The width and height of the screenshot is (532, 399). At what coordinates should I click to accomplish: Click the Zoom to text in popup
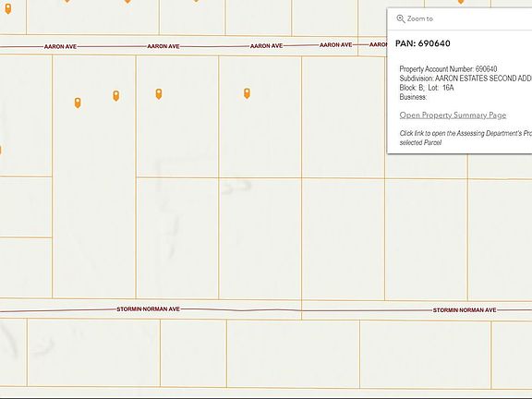pyautogui.click(x=420, y=18)
